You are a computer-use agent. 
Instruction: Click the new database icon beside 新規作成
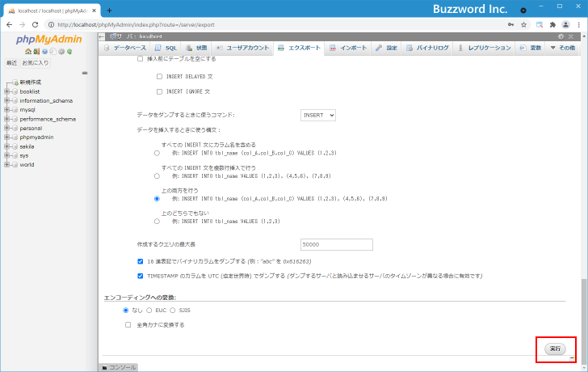pos(15,82)
